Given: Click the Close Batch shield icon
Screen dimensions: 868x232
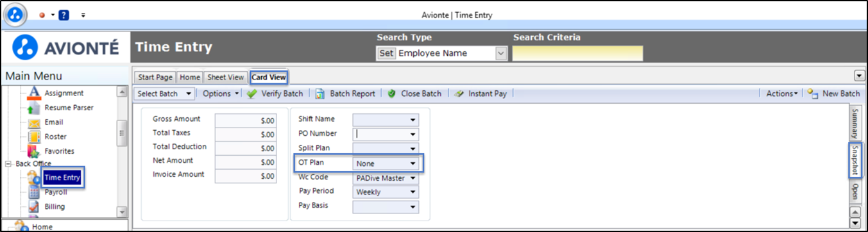Looking at the screenshot, I should click(392, 94).
